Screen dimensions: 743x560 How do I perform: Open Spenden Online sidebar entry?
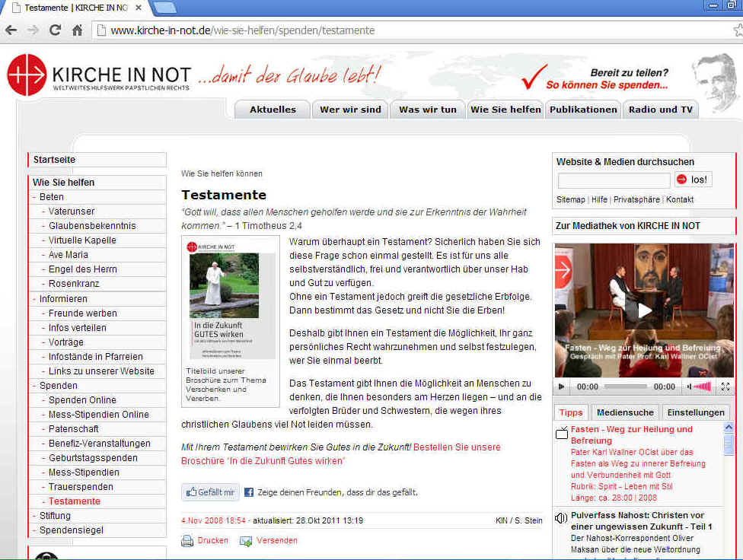point(82,400)
